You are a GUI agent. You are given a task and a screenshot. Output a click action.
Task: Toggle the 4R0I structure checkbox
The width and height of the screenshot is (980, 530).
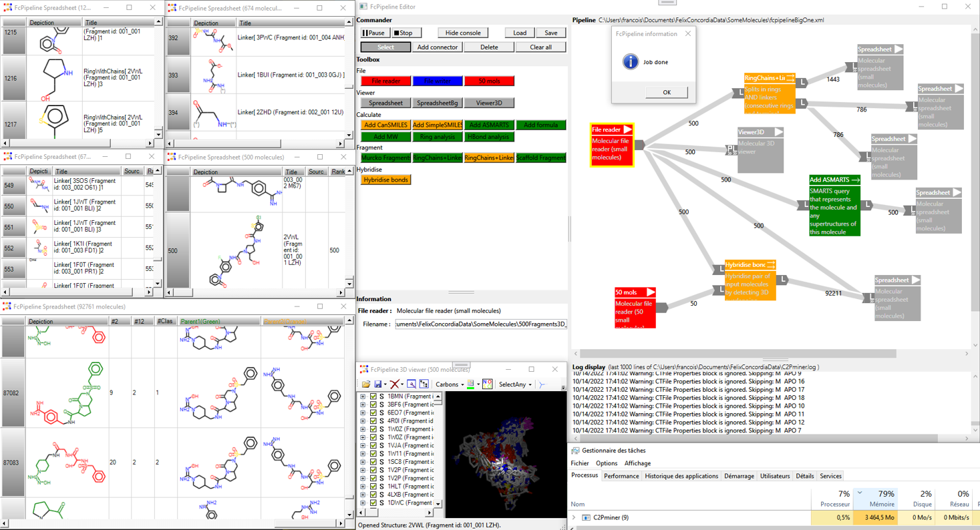(373, 421)
